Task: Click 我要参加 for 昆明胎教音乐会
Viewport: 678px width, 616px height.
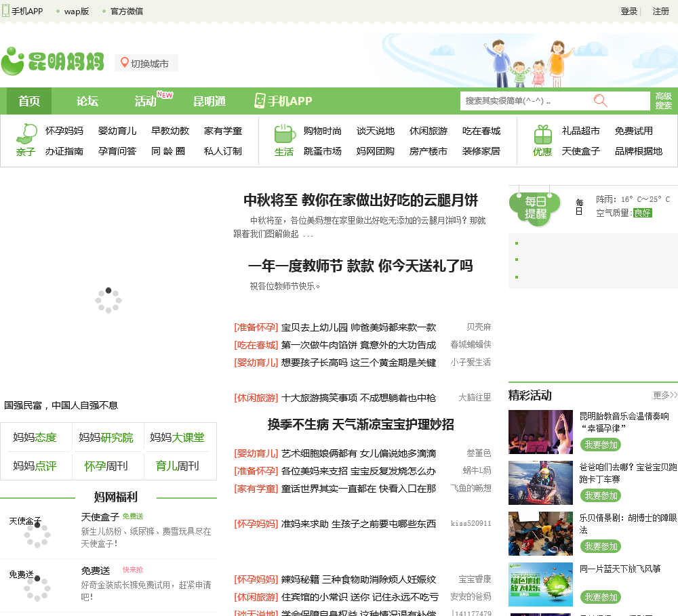Action: 601,445
